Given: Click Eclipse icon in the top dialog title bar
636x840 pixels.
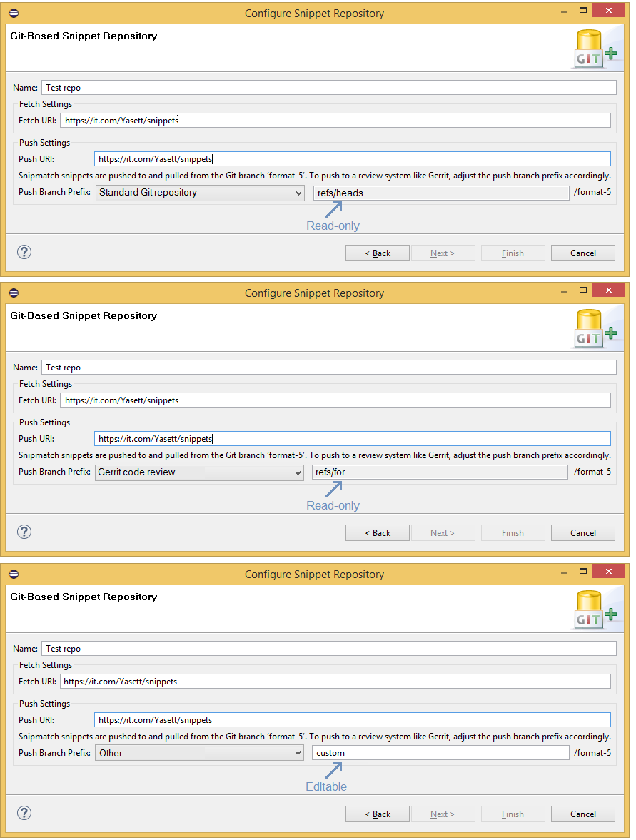Looking at the screenshot, I should pos(14,14).
